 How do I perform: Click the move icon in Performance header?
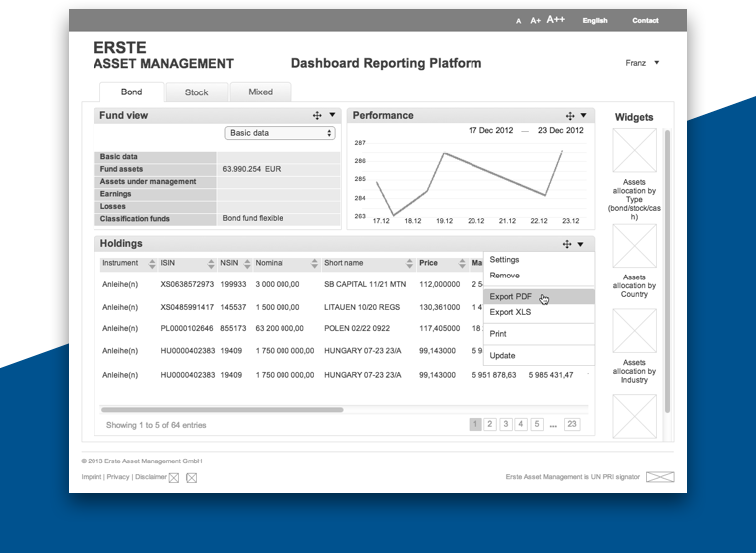click(x=570, y=116)
